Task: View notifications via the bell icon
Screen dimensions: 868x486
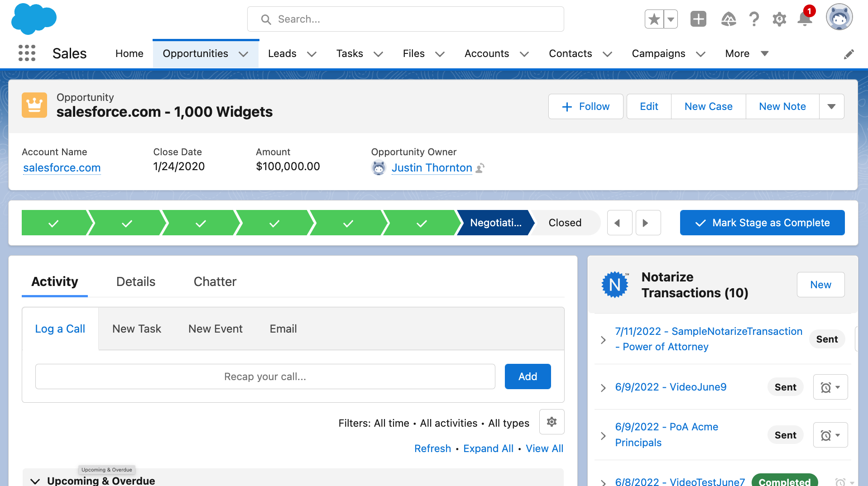Action: point(805,19)
